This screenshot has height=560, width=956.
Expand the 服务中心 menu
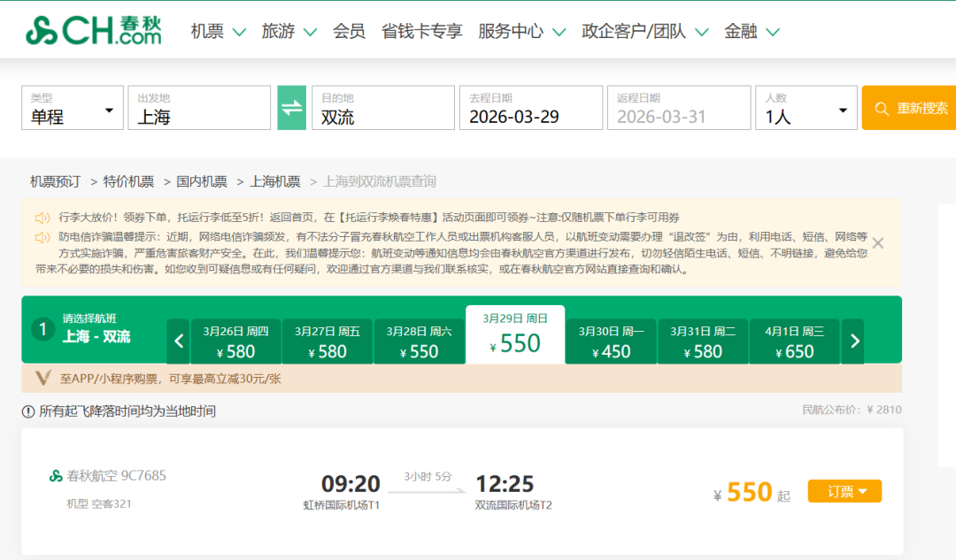[x=521, y=32]
